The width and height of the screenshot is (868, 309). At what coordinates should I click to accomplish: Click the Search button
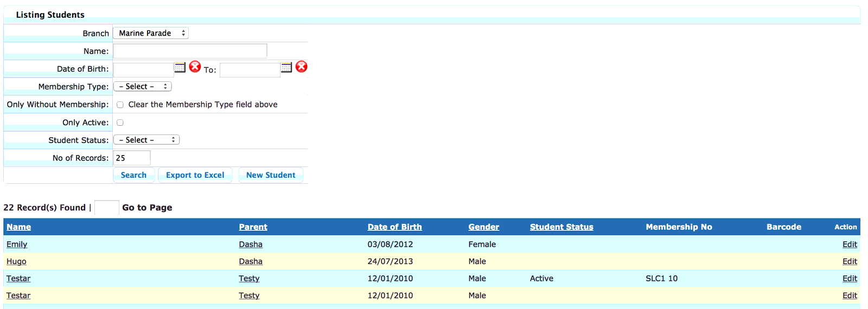coord(133,175)
